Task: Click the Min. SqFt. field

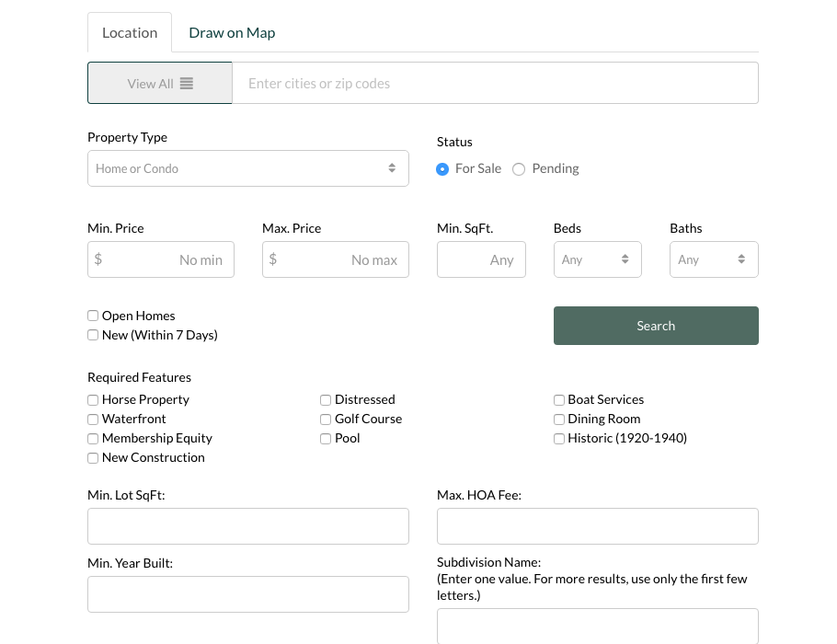Action: tap(481, 259)
